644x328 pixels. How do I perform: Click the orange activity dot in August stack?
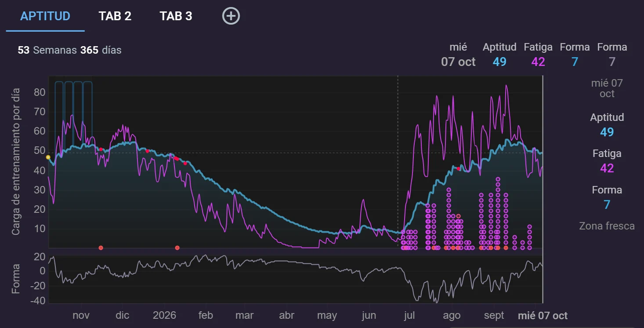click(x=458, y=216)
